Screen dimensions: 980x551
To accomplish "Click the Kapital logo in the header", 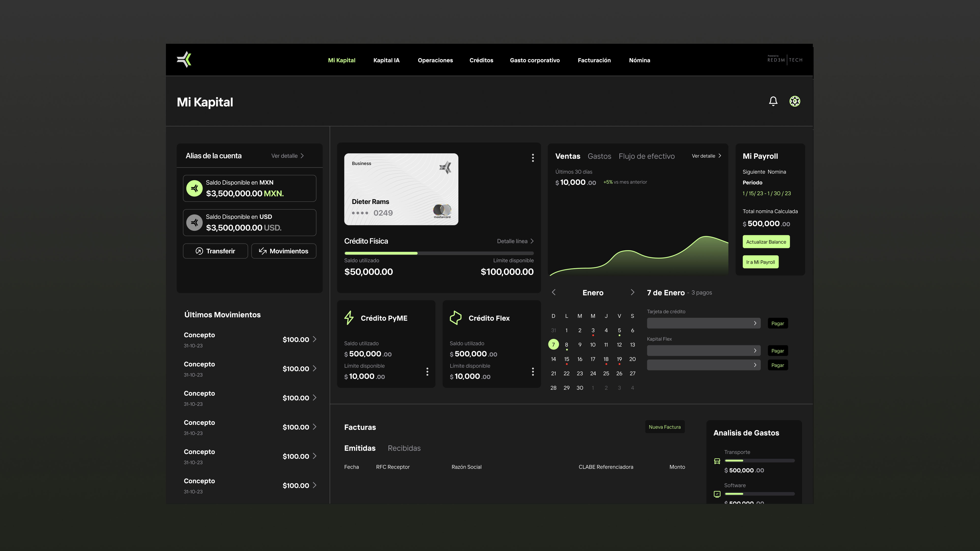I will [x=184, y=59].
